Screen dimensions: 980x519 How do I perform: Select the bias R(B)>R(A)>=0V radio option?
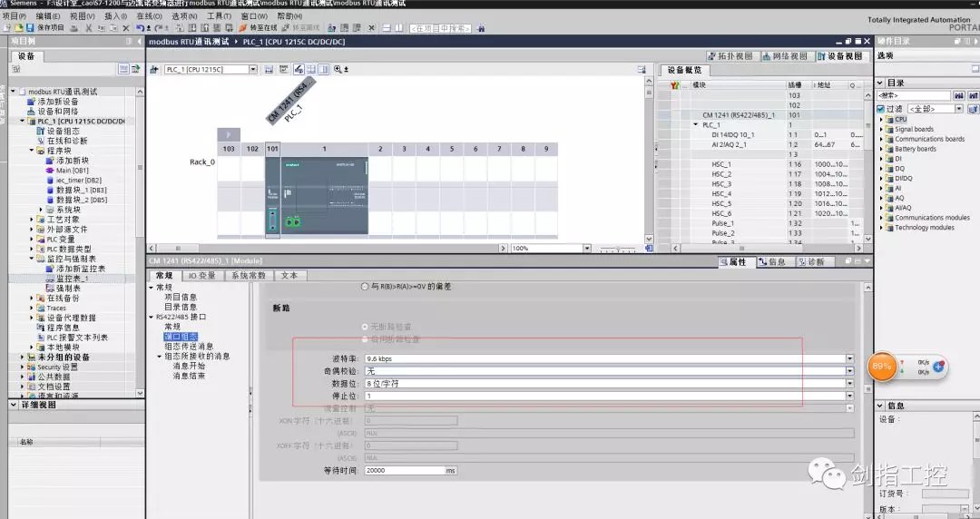tap(365, 287)
